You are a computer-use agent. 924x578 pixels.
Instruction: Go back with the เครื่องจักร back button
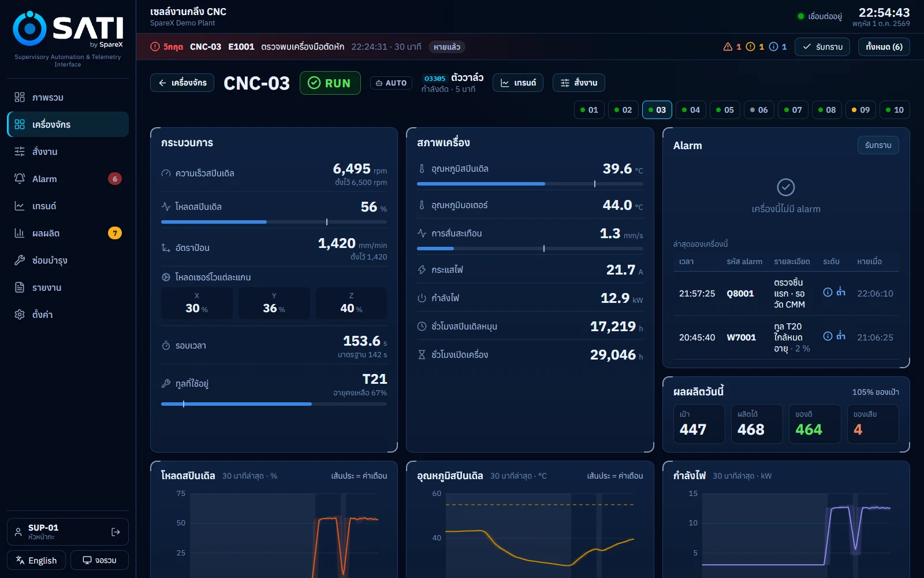182,83
